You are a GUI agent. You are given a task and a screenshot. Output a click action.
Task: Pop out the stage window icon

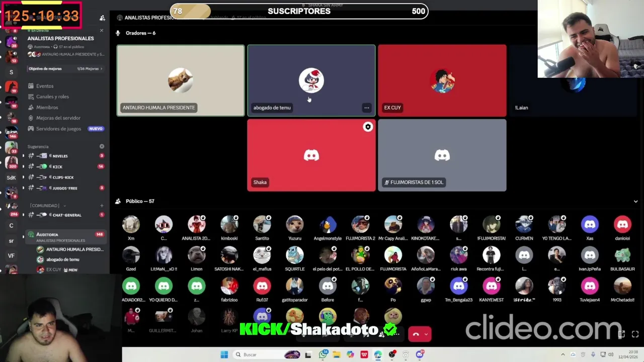(621, 334)
